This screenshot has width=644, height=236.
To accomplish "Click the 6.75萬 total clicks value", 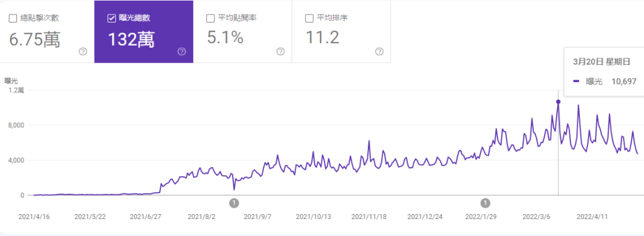I will [35, 40].
